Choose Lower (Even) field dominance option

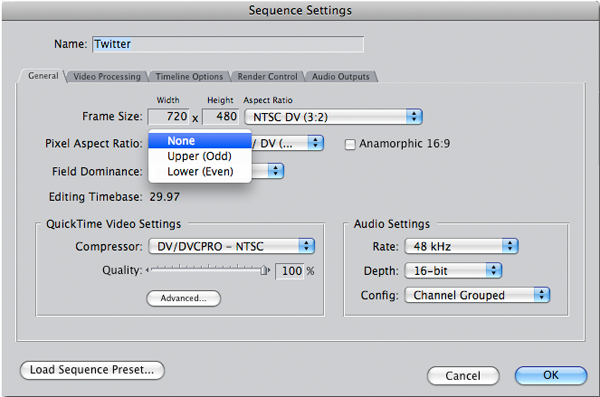pos(200,172)
